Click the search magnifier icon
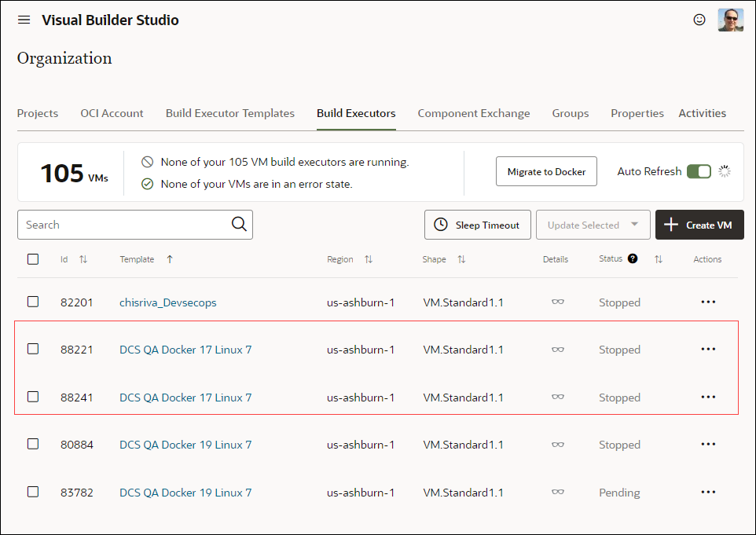This screenshot has height=535, width=756. point(239,225)
